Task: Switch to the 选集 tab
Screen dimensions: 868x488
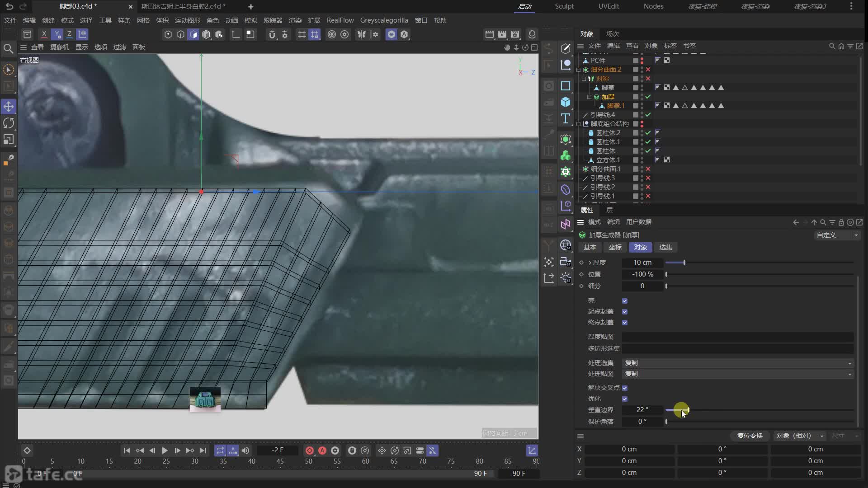Action: [665, 247]
